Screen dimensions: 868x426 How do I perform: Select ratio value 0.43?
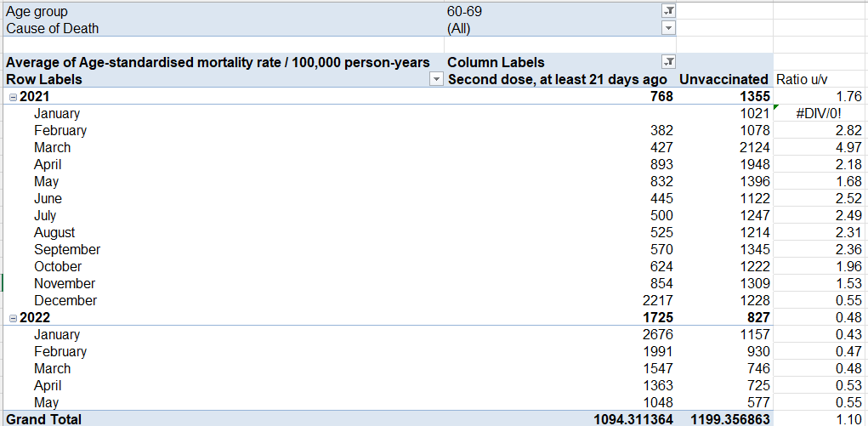coord(820,335)
